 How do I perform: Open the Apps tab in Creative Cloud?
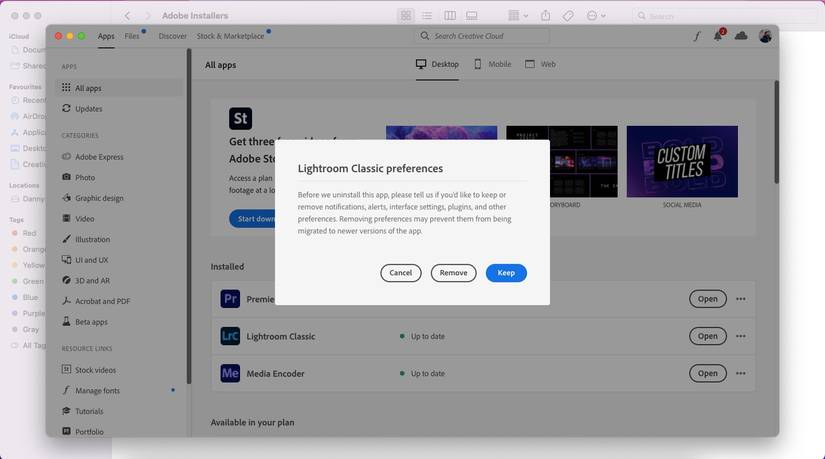[106, 36]
